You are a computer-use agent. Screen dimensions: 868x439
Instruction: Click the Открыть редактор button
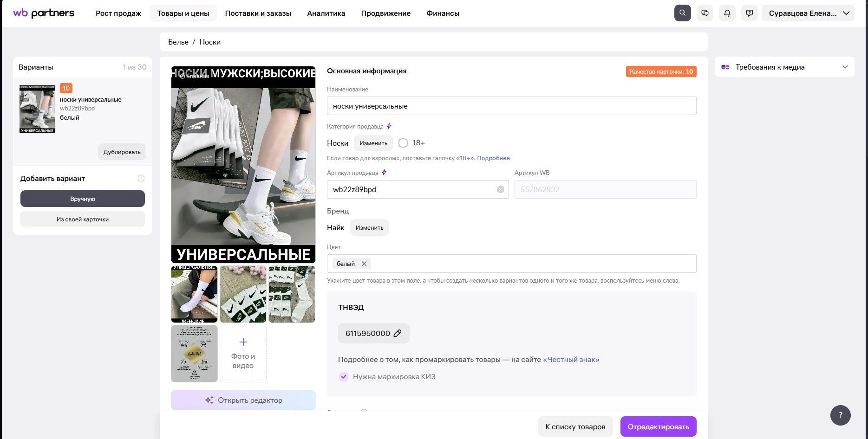(x=243, y=400)
